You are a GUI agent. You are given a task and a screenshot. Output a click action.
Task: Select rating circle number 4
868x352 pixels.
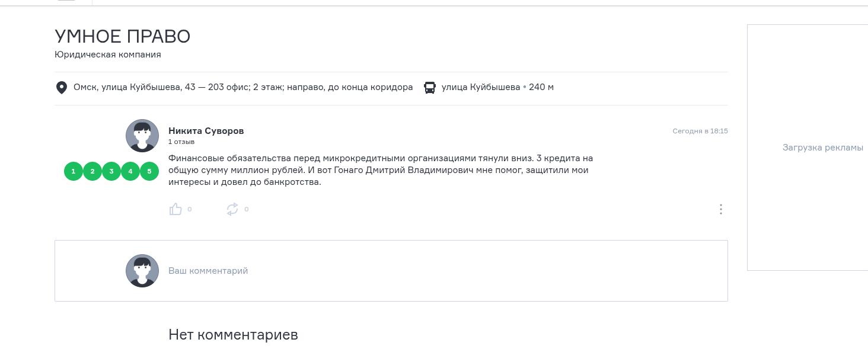point(130,171)
